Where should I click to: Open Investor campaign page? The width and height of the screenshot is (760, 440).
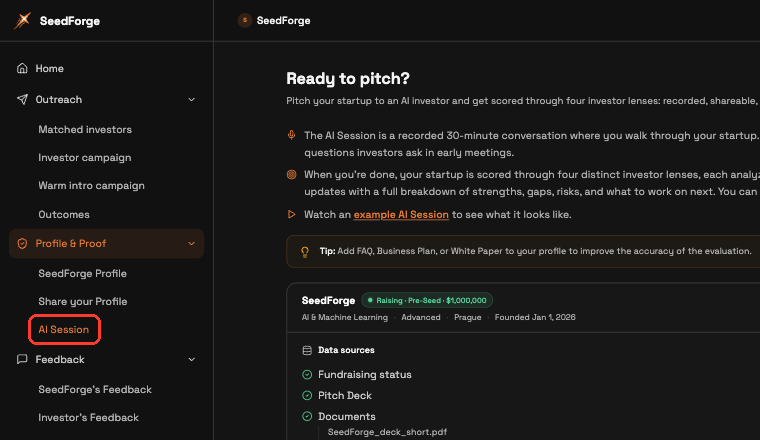coord(84,157)
